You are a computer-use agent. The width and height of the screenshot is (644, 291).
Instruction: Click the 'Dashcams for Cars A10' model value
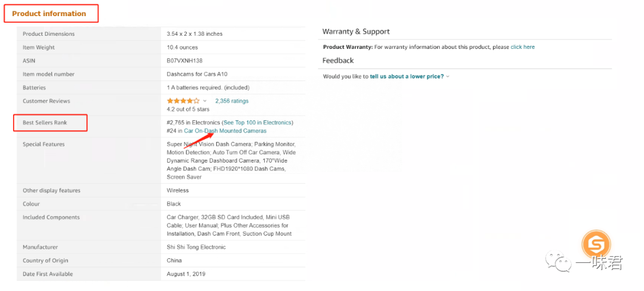[x=197, y=74]
